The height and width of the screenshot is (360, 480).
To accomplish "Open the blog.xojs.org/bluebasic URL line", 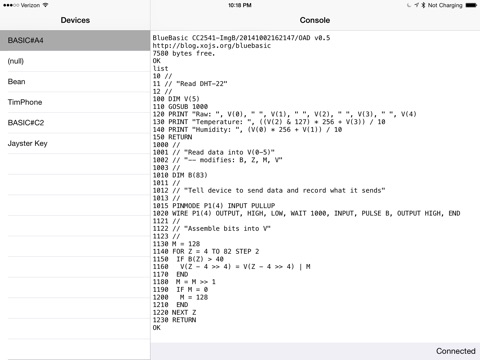I will tap(212, 46).
